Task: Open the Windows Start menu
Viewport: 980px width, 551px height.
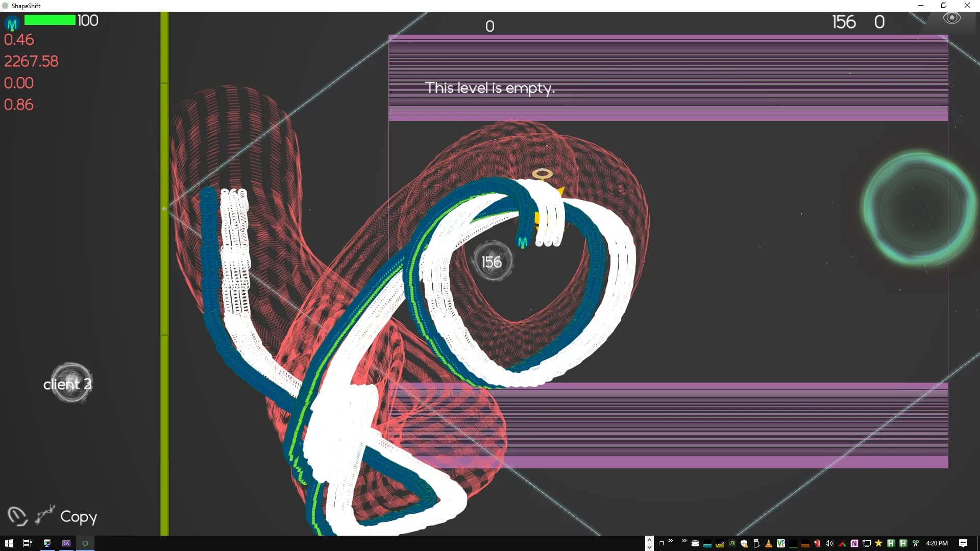Action: pos(9,543)
